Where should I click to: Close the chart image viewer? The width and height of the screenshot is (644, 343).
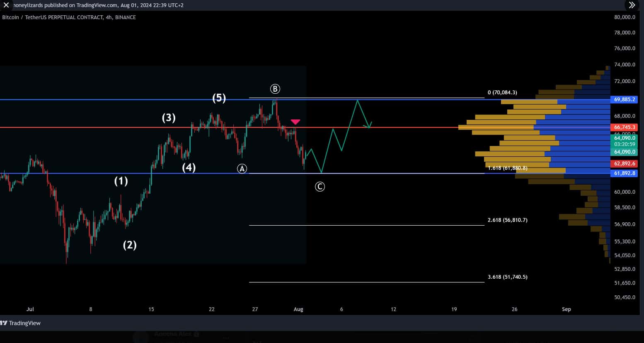[6, 5]
